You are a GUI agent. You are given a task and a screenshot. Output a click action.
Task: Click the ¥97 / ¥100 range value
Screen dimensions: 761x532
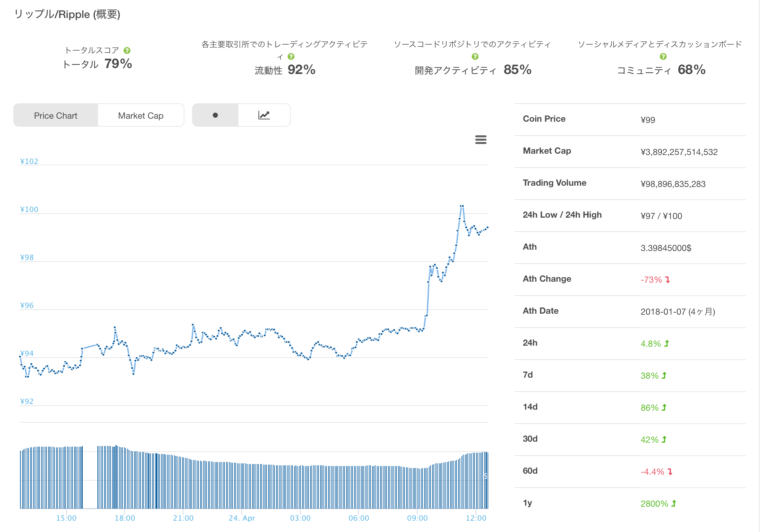(661, 216)
